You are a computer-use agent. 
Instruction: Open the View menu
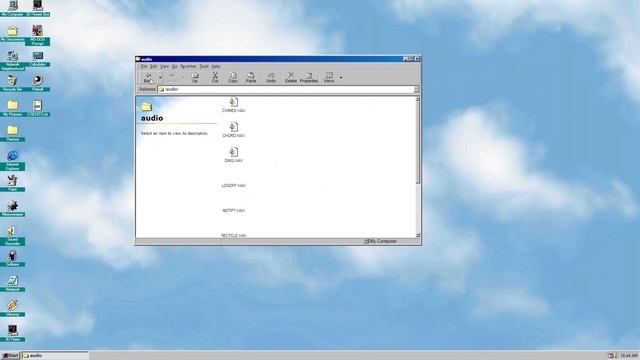pyautogui.click(x=164, y=66)
